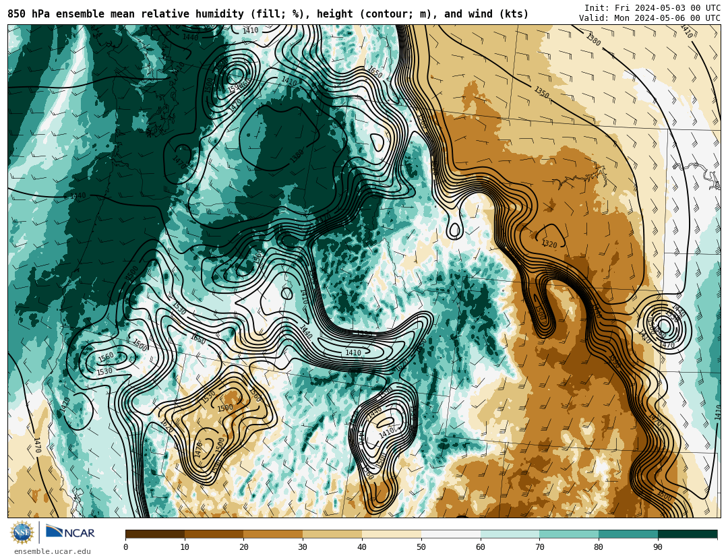Click the 1350 height contour label

pos(541,92)
